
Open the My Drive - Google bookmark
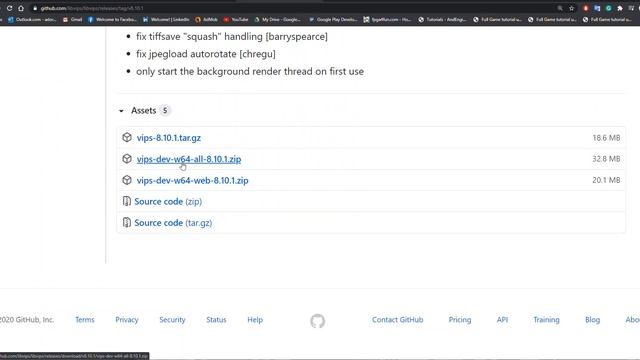pos(277,19)
